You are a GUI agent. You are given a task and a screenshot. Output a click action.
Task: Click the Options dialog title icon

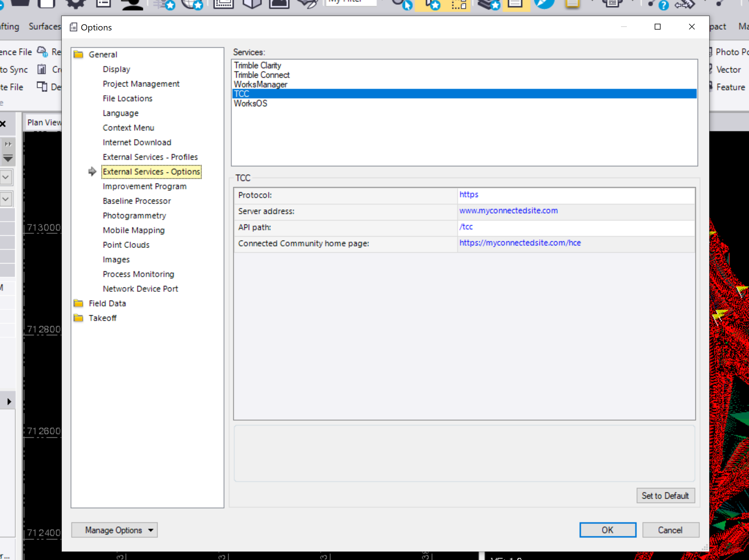pos(73,28)
